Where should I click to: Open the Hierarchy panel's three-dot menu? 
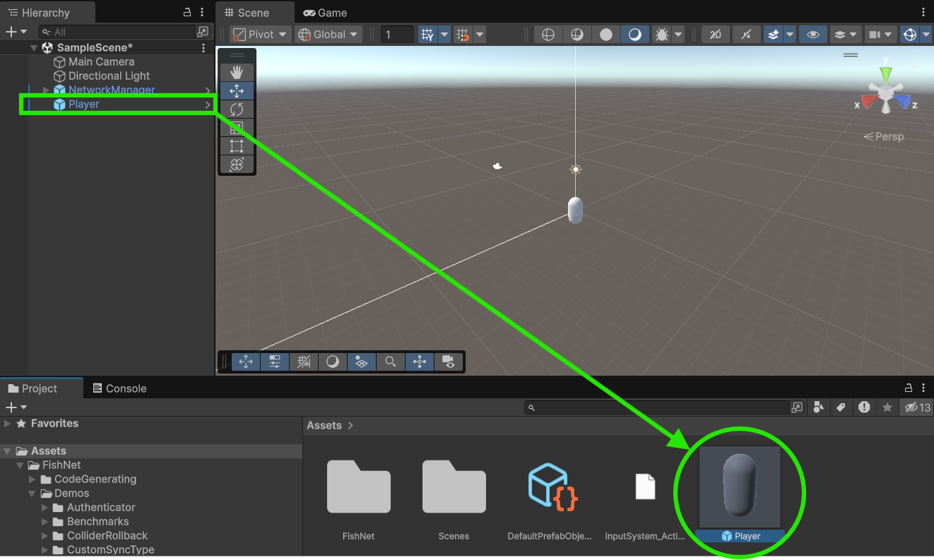tap(202, 13)
